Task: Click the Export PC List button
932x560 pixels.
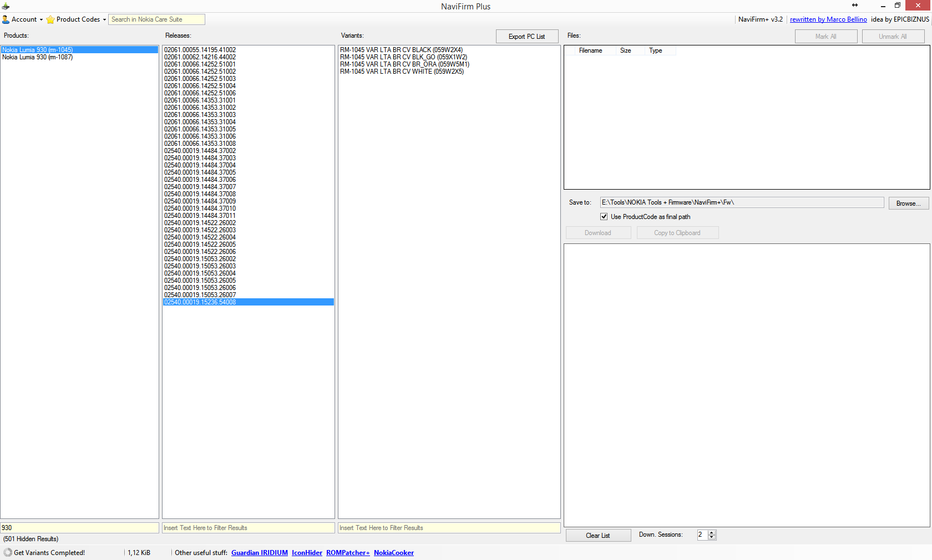Action: coord(527,37)
